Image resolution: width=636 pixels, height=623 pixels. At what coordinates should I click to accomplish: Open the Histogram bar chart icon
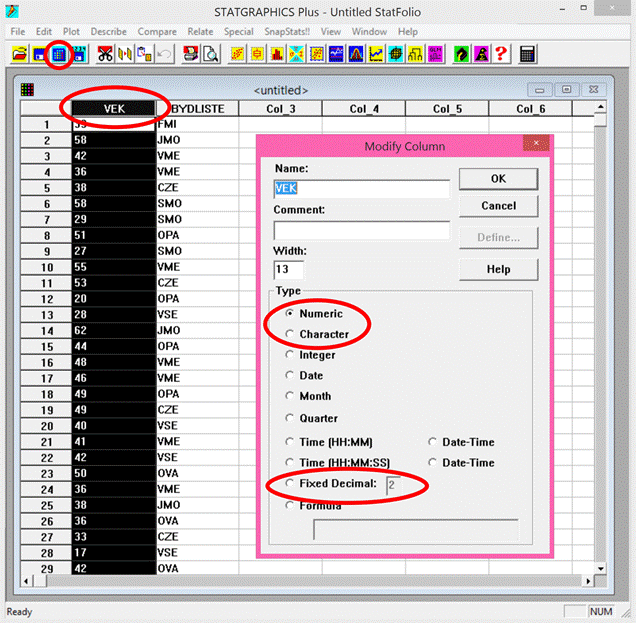tap(277, 54)
